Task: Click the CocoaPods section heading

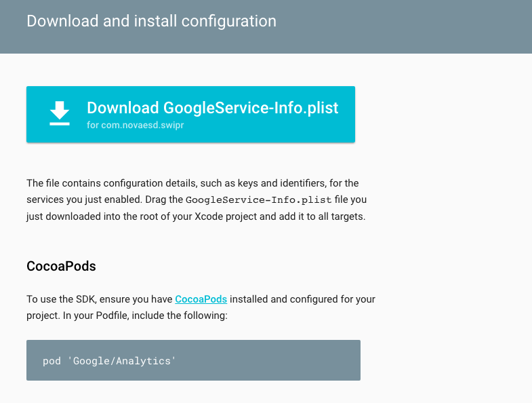Action: tap(61, 266)
